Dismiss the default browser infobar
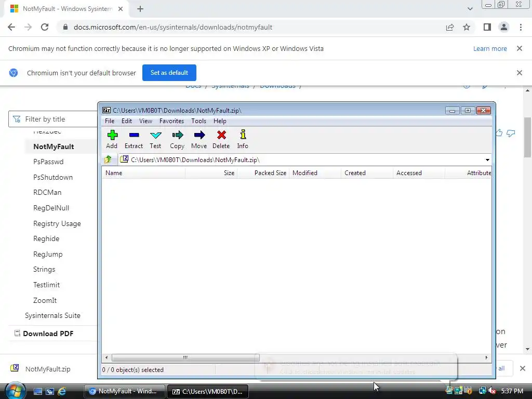The height and width of the screenshot is (399, 532). click(x=519, y=73)
